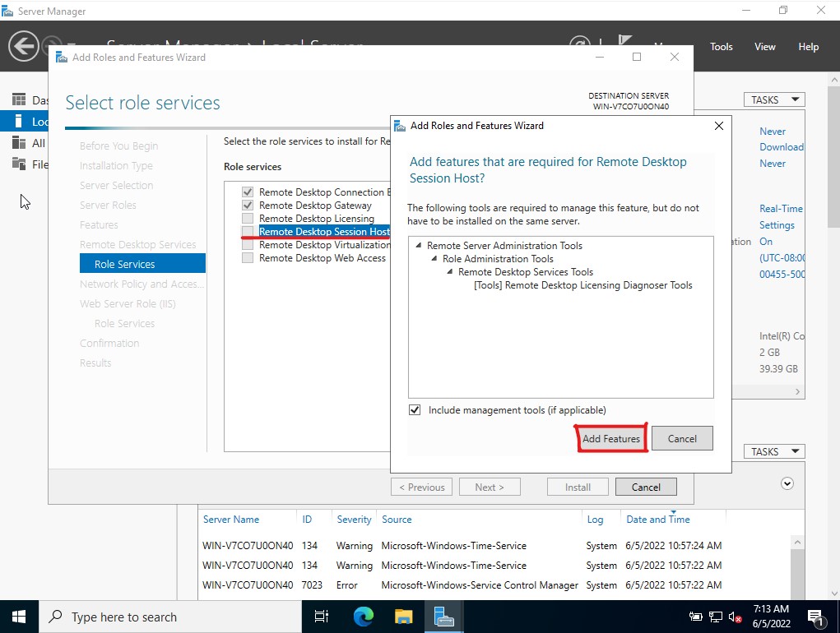Click the (UTC-08:00 time zone link
The image size is (840, 633).
(x=782, y=258)
